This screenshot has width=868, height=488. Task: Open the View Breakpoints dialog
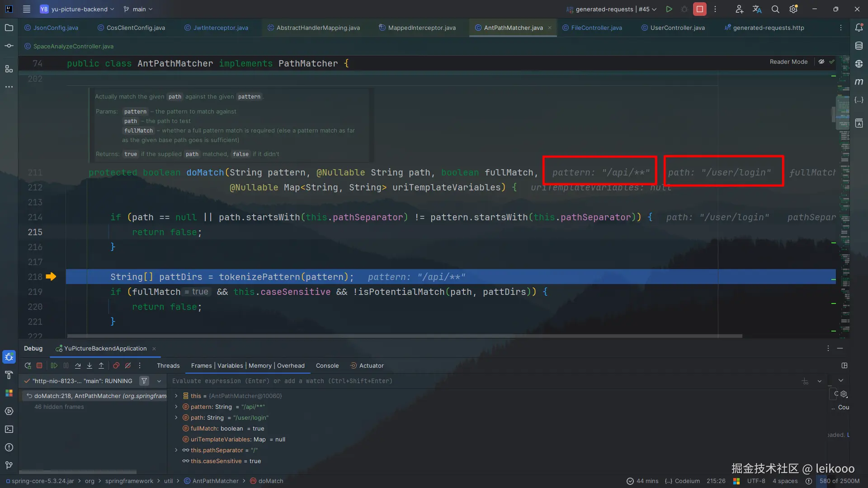[116, 365]
